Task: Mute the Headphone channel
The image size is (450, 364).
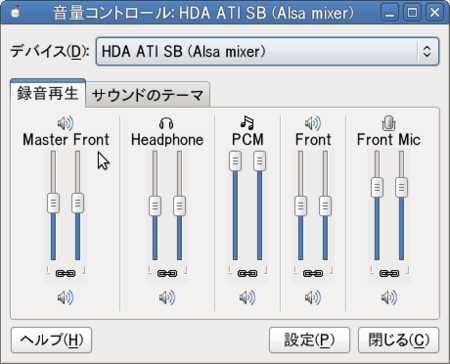Action: pos(167,297)
